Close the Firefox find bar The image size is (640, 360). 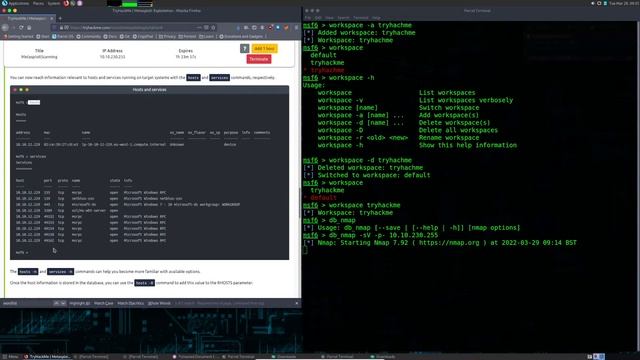(x=297, y=303)
